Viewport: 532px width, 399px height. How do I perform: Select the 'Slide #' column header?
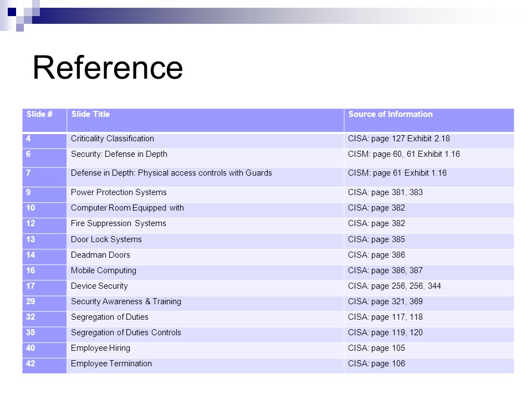(x=44, y=120)
